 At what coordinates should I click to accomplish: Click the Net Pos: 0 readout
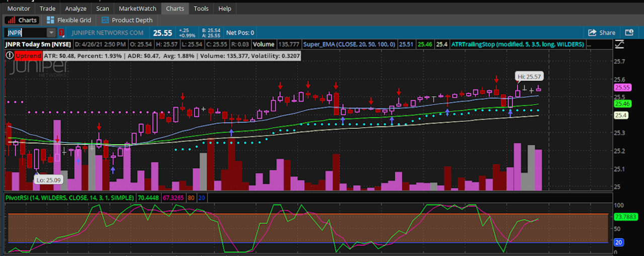tap(240, 33)
